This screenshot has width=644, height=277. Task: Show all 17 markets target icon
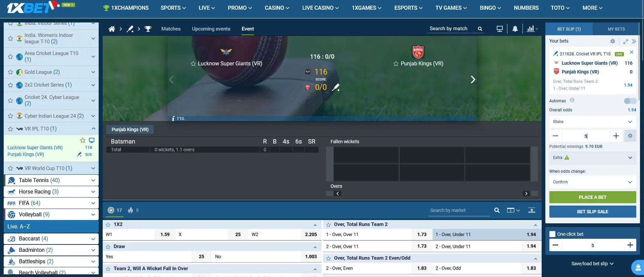(111, 210)
